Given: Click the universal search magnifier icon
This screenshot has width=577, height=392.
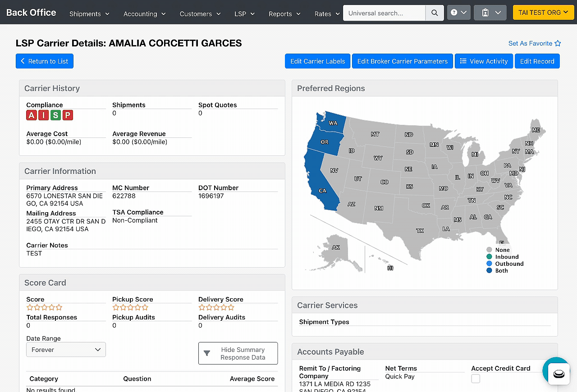Looking at the screenshot, I should click(x=435, y=13).
